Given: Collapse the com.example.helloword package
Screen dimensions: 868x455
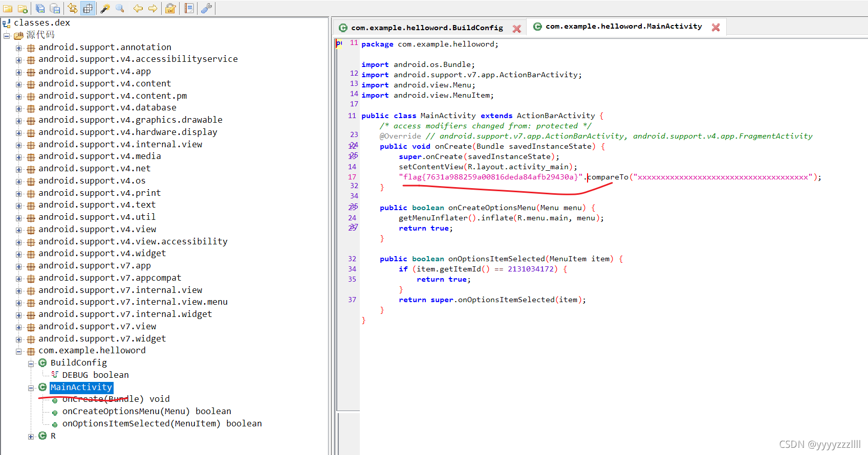Looking at the screenshot, I should (19, 351).
